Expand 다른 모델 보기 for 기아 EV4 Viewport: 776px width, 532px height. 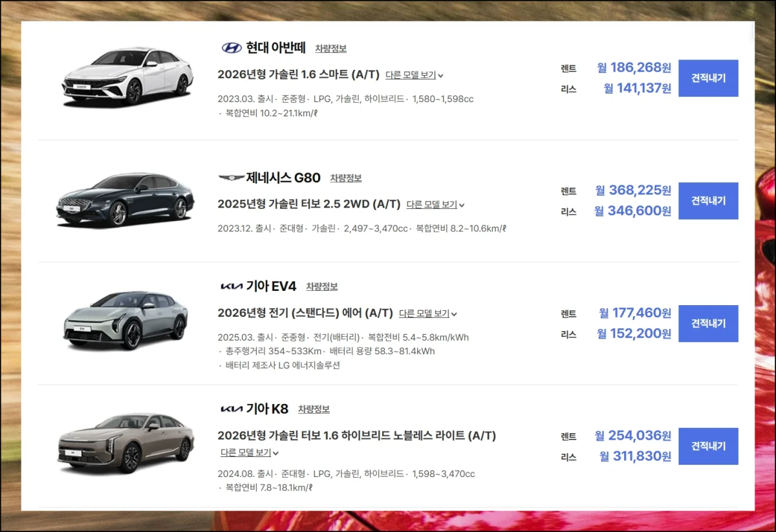(427, 314)
